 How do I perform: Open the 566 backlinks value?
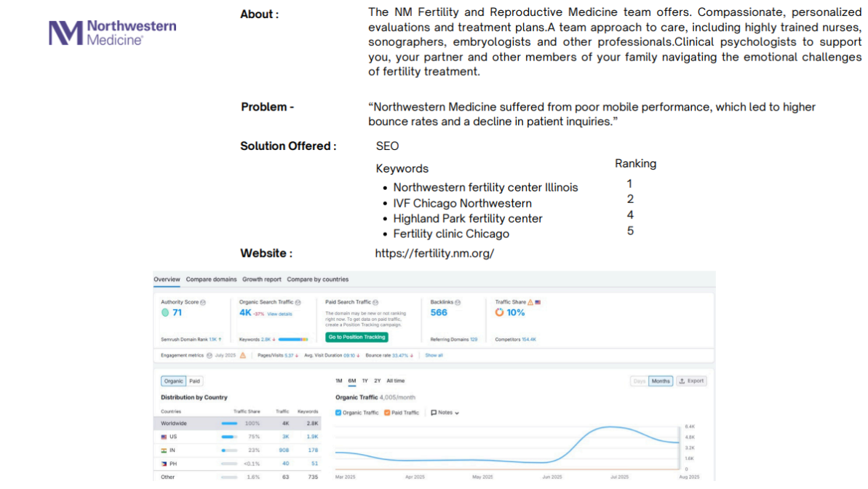click(x=439, y=313)
